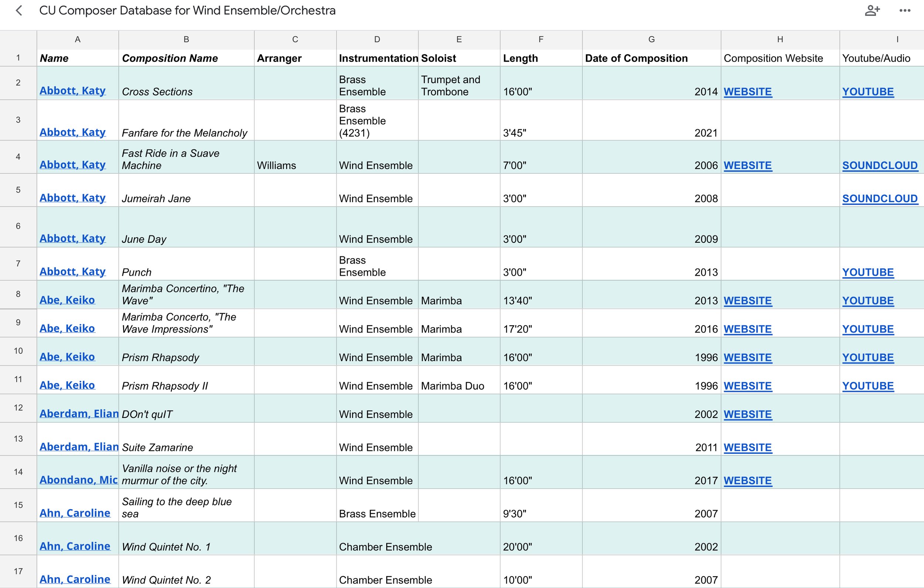Select column B header
This screenshot has width=924, height=588.
pos(186,40)
